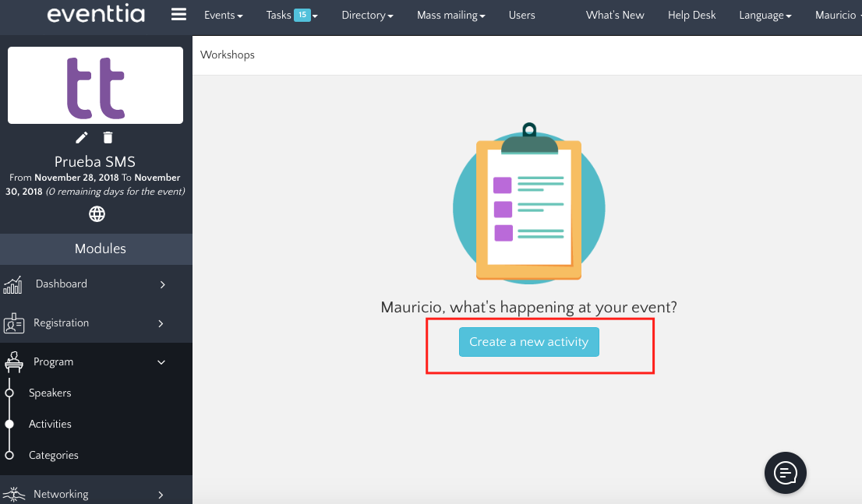Click the Registration ID card icon
The image size is (862, 504).
click(x=13, y=323)
